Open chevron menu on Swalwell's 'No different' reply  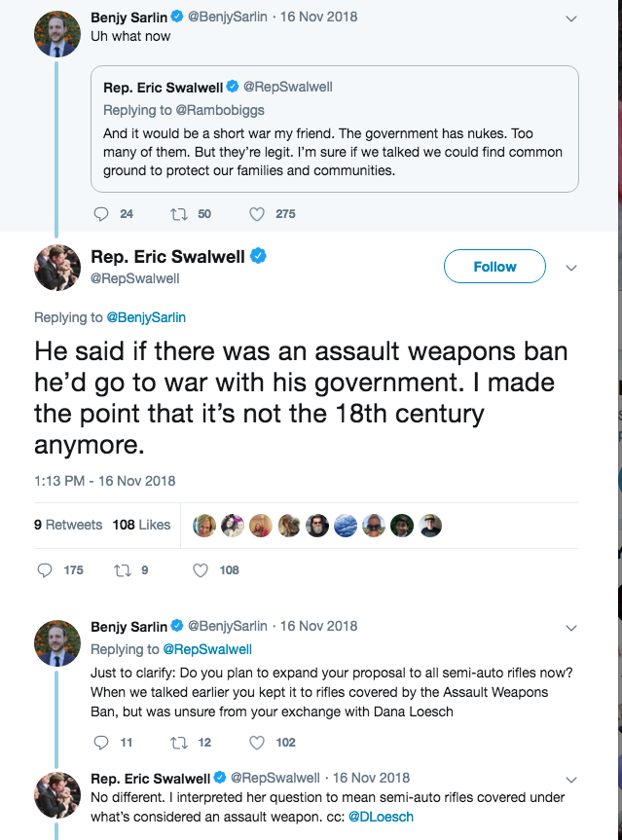tap(571, 779)
